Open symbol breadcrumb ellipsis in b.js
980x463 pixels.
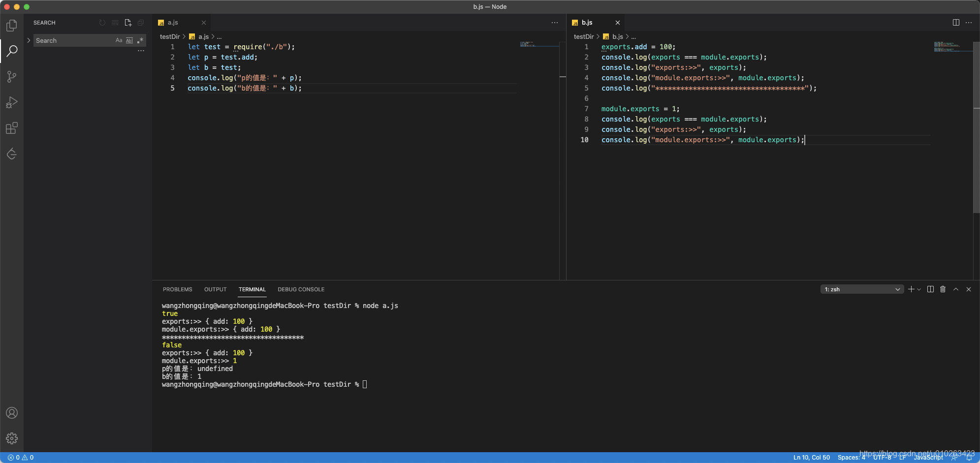coord(633,37)
